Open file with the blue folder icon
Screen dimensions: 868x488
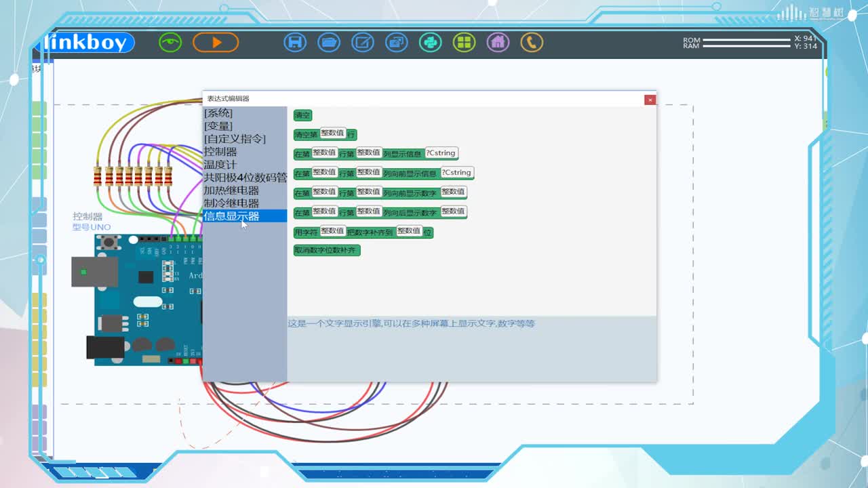[329, 42]
